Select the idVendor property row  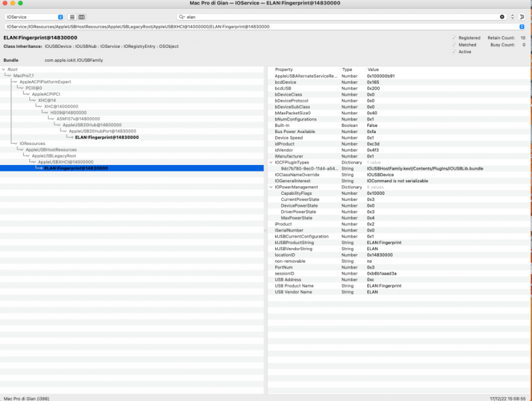pyautogui.click(x=398, y=150)
